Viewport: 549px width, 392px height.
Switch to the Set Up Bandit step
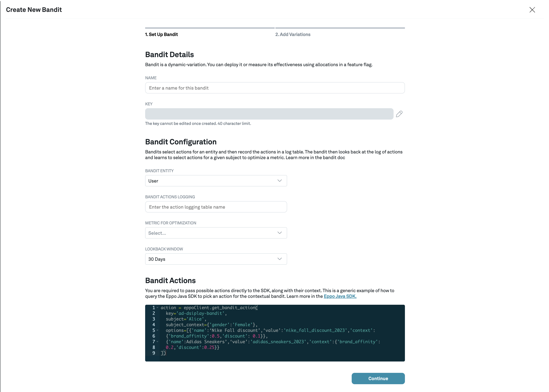tap(161, 35)
